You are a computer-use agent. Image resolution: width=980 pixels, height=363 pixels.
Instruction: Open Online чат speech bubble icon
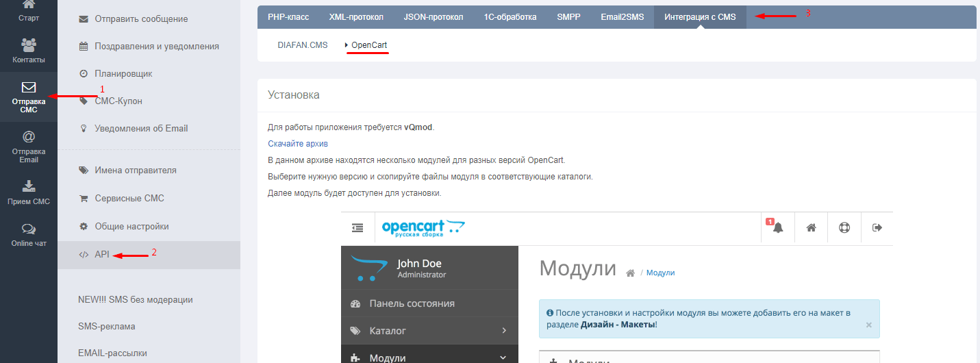(x=29, y=229)
